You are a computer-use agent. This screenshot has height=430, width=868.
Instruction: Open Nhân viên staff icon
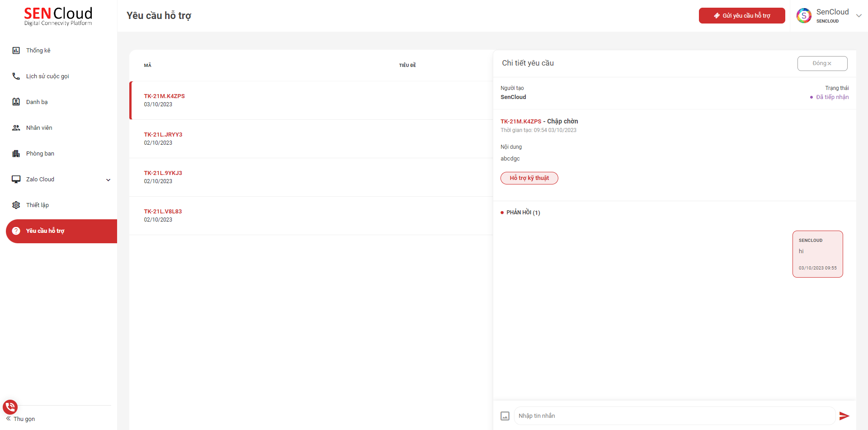pos(16,128)
